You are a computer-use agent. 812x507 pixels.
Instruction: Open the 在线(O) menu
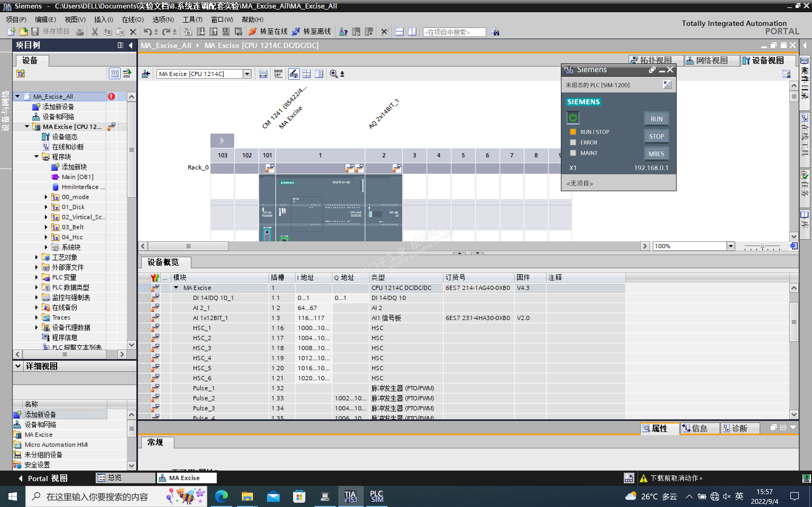(132, 20)
